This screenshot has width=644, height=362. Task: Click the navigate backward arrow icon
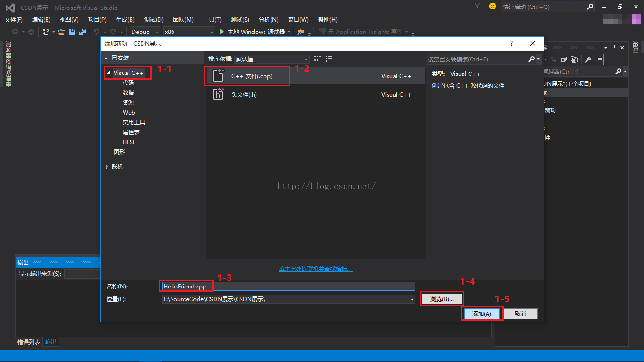[15, 32]
